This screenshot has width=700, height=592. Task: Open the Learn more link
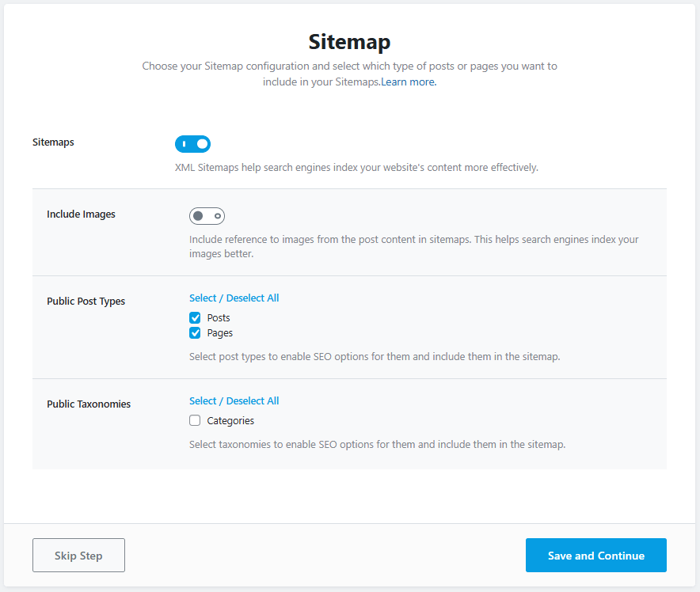click(409, 82)
